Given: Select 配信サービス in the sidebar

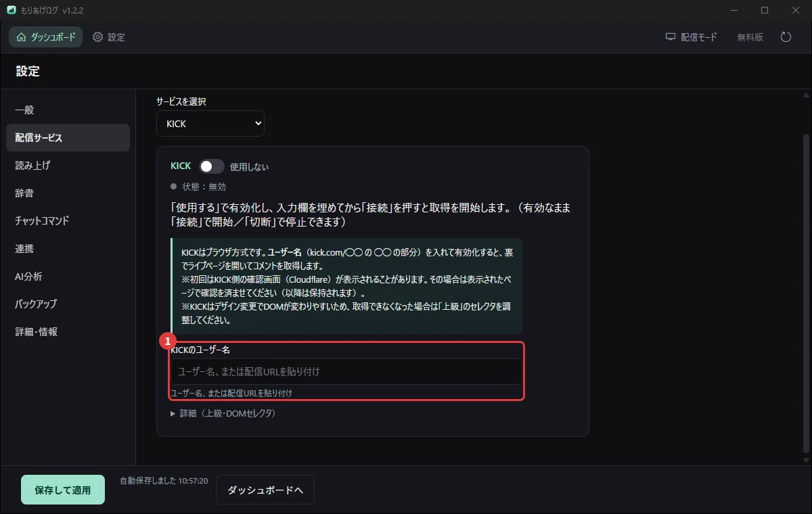Looking at the screenshot, I should coord(68,137).
